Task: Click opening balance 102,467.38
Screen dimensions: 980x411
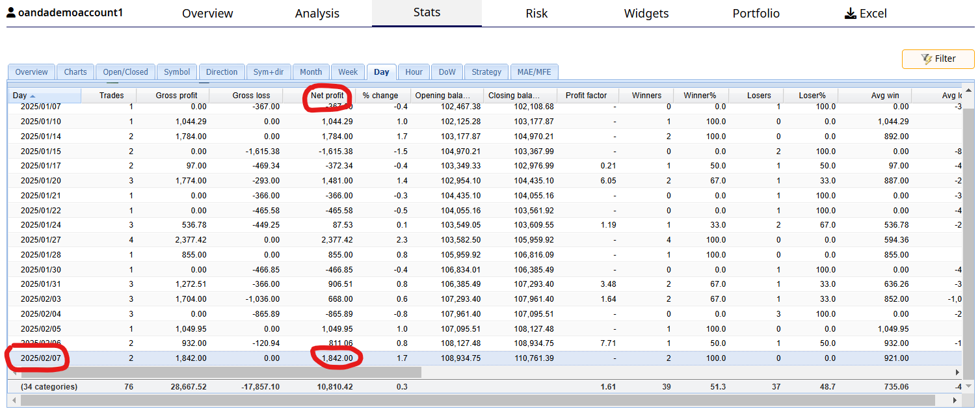Action: pos(461,107)
